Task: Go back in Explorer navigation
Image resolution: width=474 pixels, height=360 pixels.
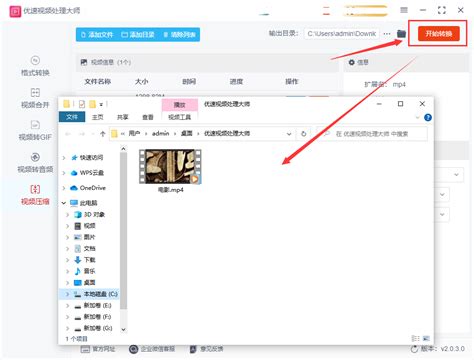Action: 68,134
